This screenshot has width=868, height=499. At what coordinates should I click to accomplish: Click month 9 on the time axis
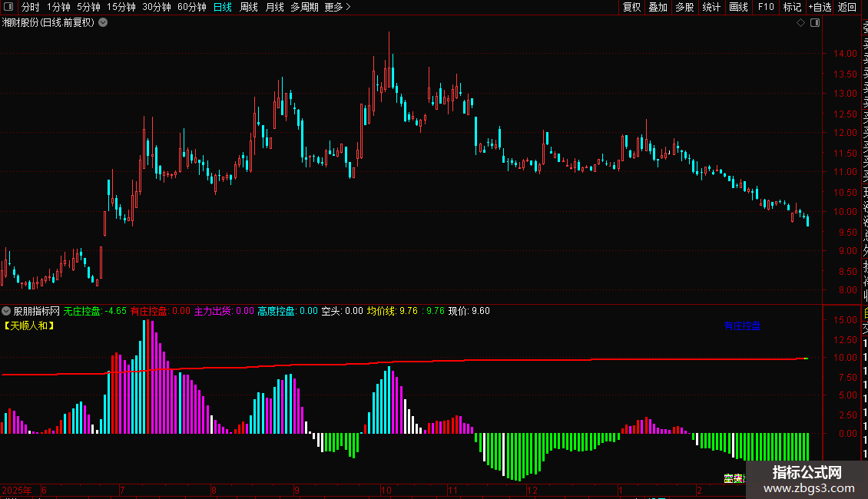tap(297, 490)
